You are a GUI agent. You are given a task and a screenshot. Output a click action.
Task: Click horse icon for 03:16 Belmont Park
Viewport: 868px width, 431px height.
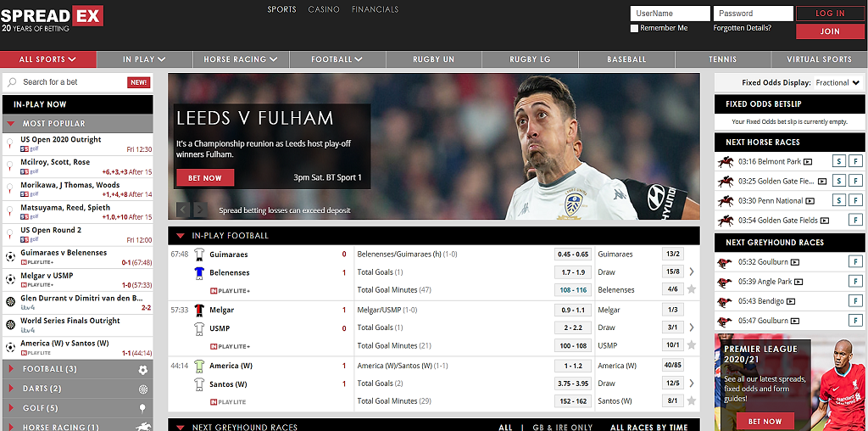pos(726,162)
